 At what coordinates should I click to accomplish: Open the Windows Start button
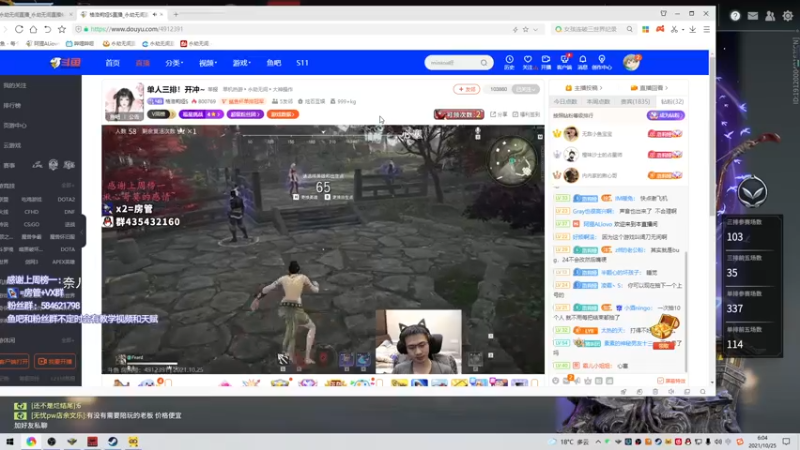10,441
